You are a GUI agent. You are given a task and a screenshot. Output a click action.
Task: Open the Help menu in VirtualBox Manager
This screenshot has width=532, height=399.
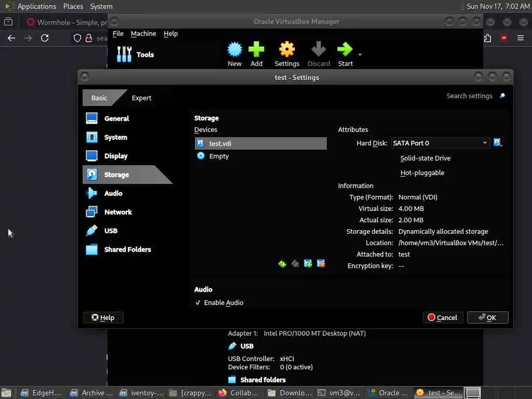(x=170, y=34)
